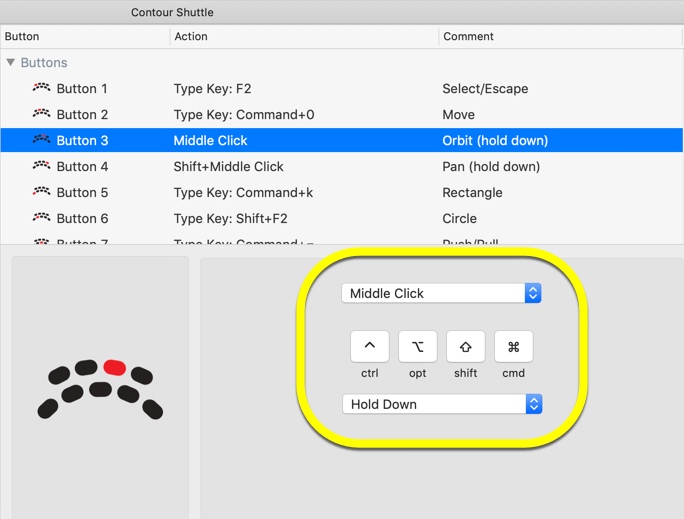Click the 'Circle' comment cell
684x519 pixels.
point(459,219)
